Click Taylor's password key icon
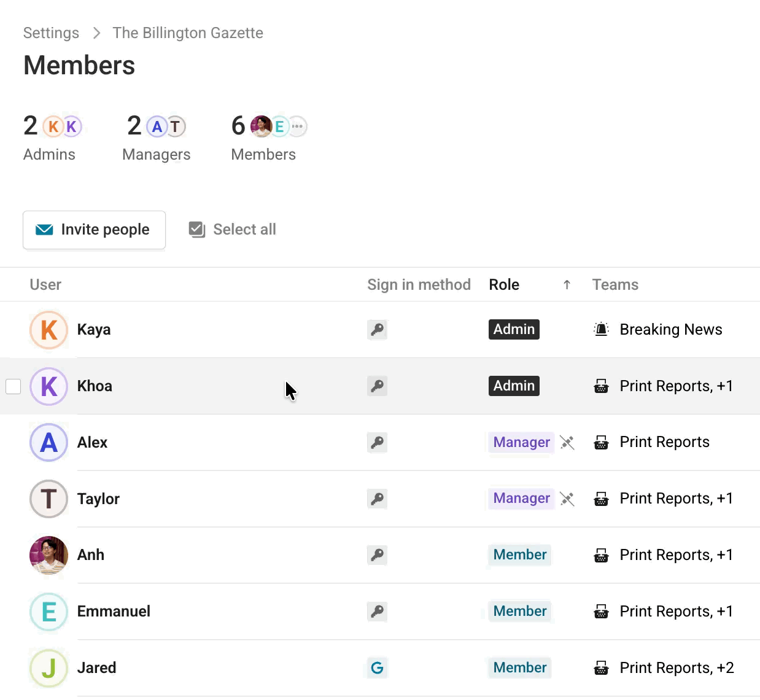Screen dimensions: 760x700 377,499
